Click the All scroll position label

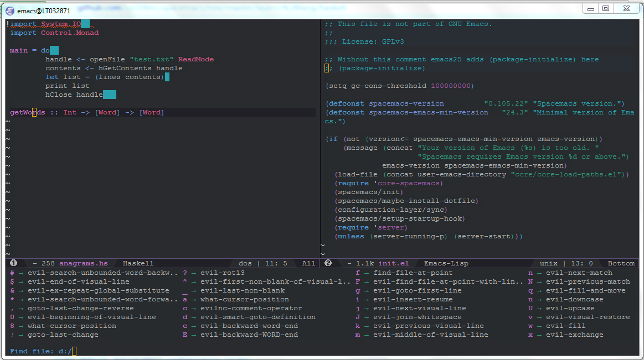[x=308, y=263]
